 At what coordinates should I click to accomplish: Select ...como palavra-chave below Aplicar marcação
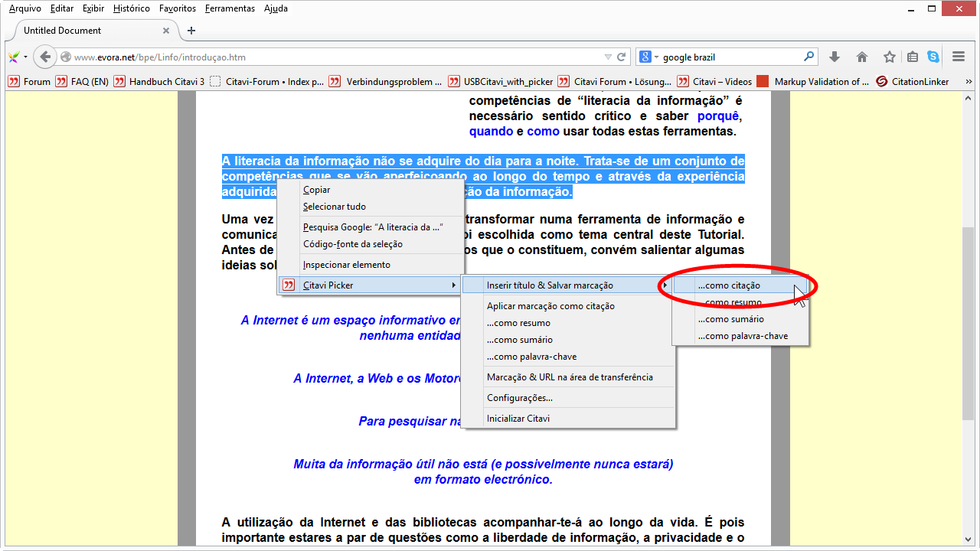tap(568, 357)
